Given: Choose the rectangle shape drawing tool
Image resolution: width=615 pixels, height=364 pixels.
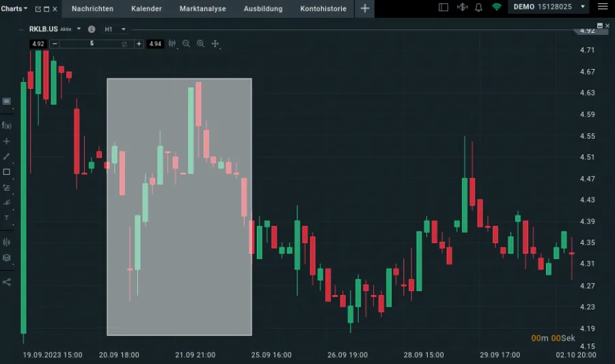Looking at the screenshot, I should coord(7,172).
